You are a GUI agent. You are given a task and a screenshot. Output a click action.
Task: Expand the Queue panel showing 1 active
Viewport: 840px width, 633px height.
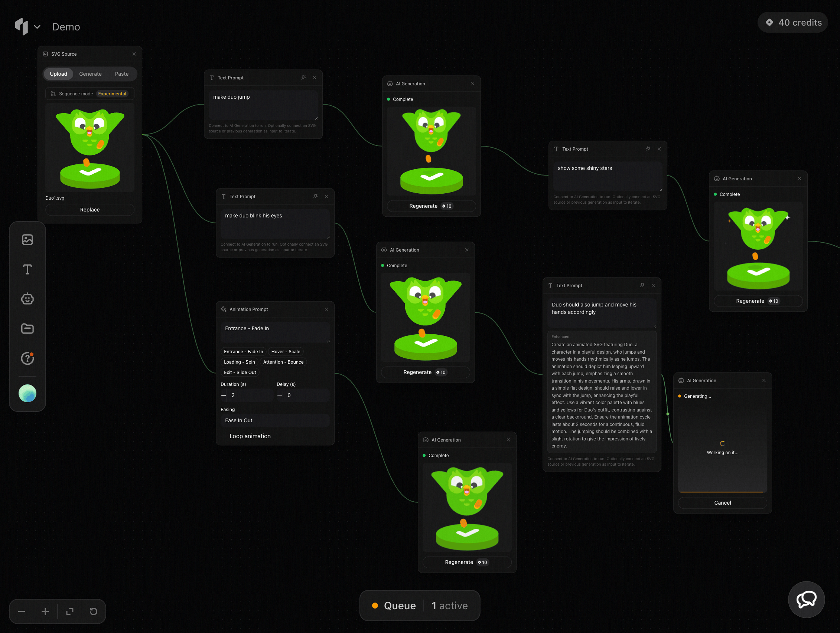[x=420, y=606]
